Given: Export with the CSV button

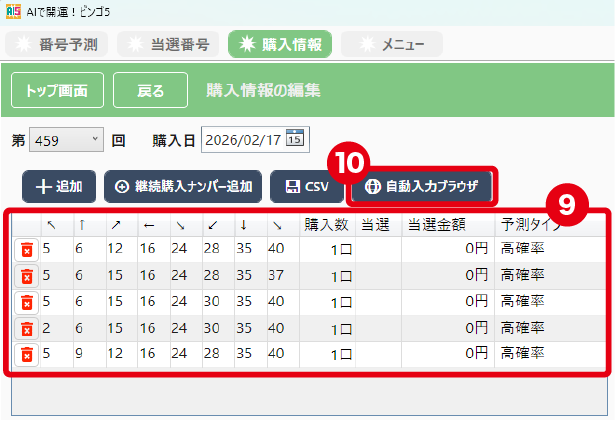Looking at the screenshot, I should click(307, 186).
